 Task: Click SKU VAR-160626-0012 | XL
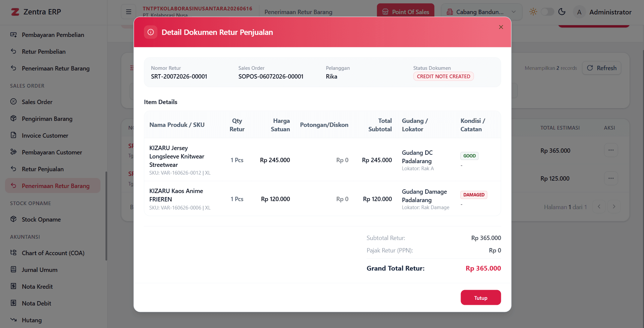click(180, 173)
